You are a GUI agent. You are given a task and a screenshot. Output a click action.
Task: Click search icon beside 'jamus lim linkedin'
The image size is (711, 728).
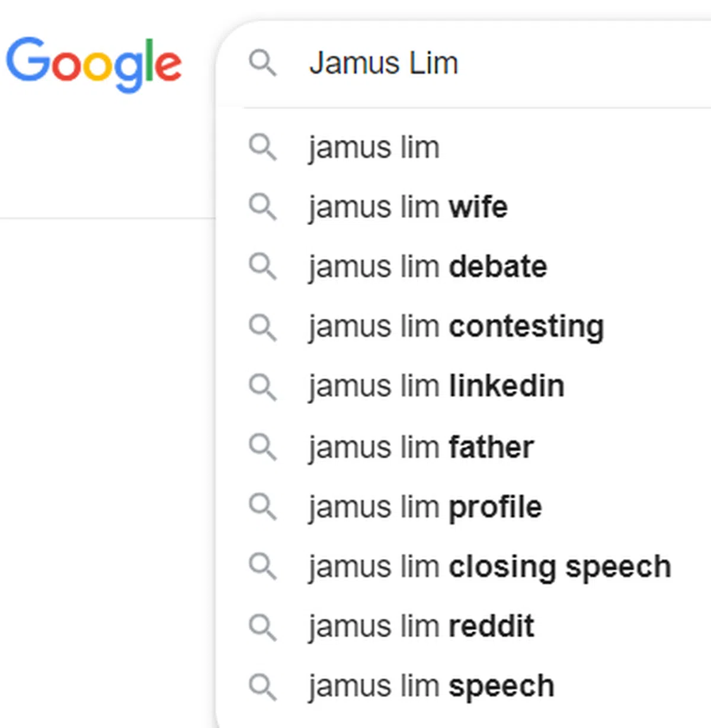point(262,387)
